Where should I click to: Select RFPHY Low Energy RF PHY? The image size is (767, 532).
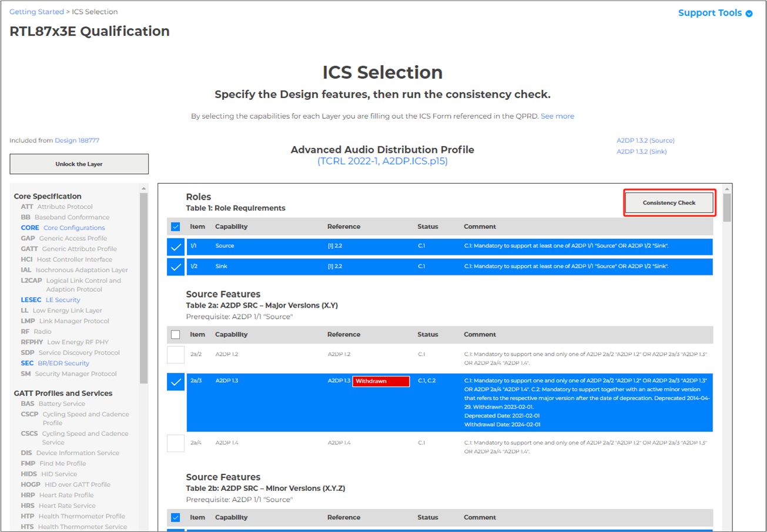[65, 342]
